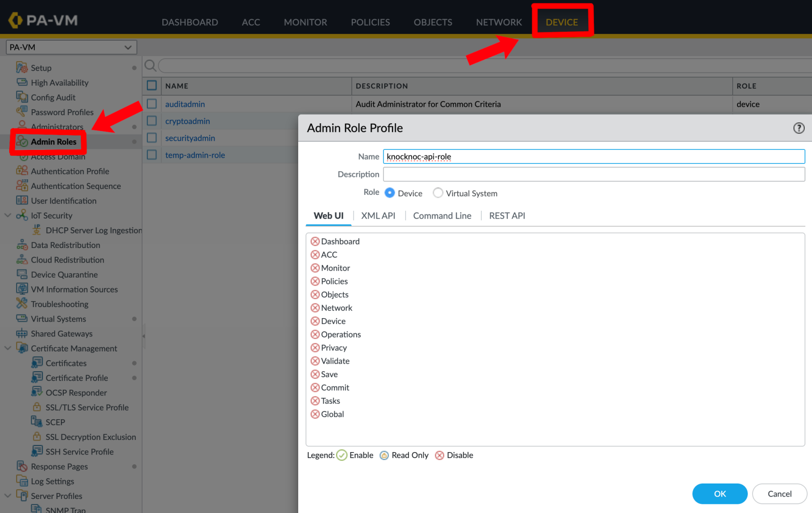Switch to the XML API tab
Viewport: 812px width, 513px height.
click(x=378, y=216)
